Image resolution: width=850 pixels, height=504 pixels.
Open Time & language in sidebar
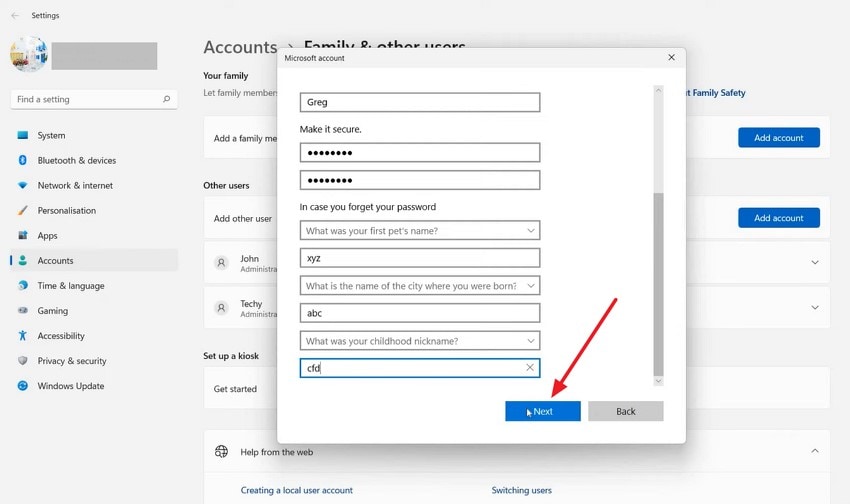pos(94,286)
